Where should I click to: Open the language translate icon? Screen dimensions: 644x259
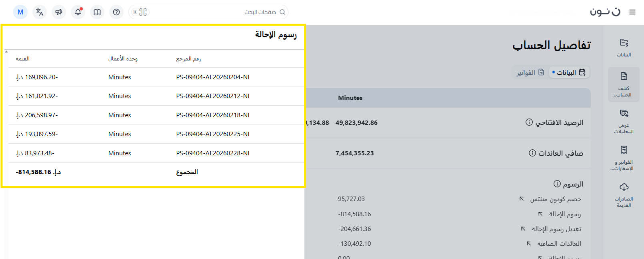pyautogui.click(x=40, y=12)
